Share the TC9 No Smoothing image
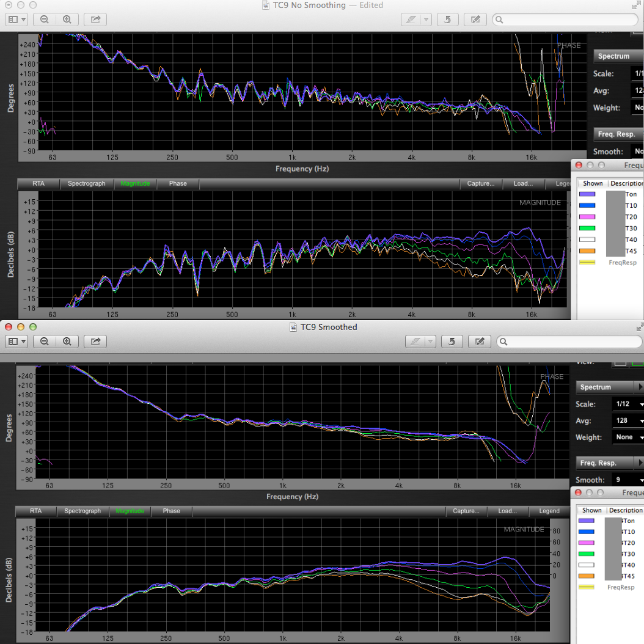 [95, 20]
